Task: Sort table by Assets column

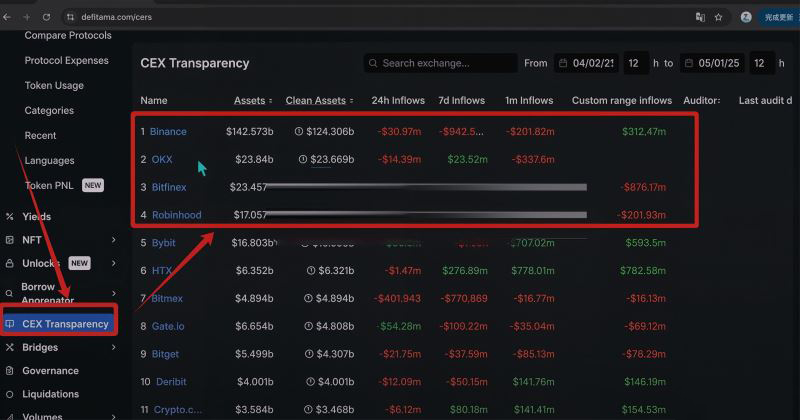Action: point(253,101)
